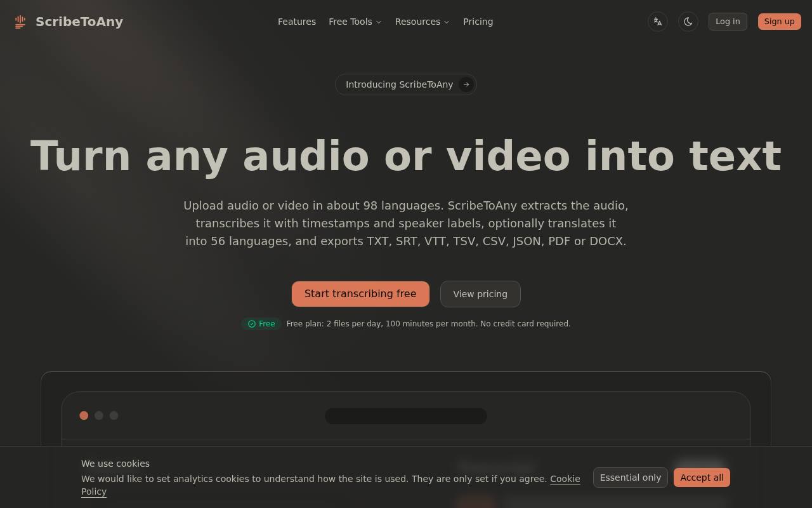
Task: Toggle dark mode with moon icon
Action: pos(688,22)
